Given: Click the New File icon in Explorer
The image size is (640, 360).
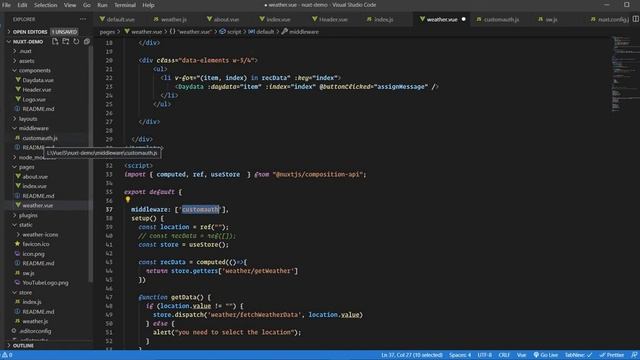Looking at the screenshot, I should point(55,41).
